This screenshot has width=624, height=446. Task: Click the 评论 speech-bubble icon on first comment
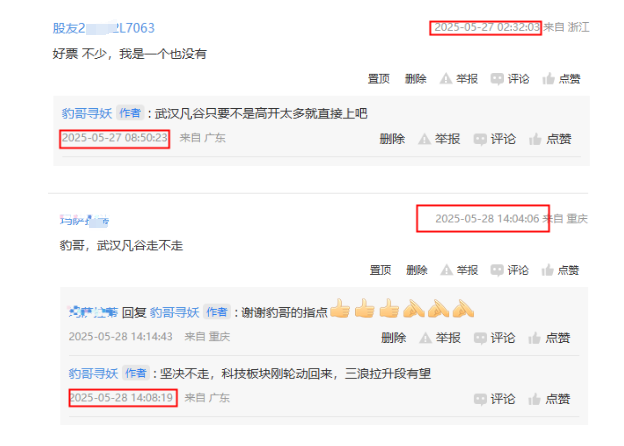click(x=497, y=79)
